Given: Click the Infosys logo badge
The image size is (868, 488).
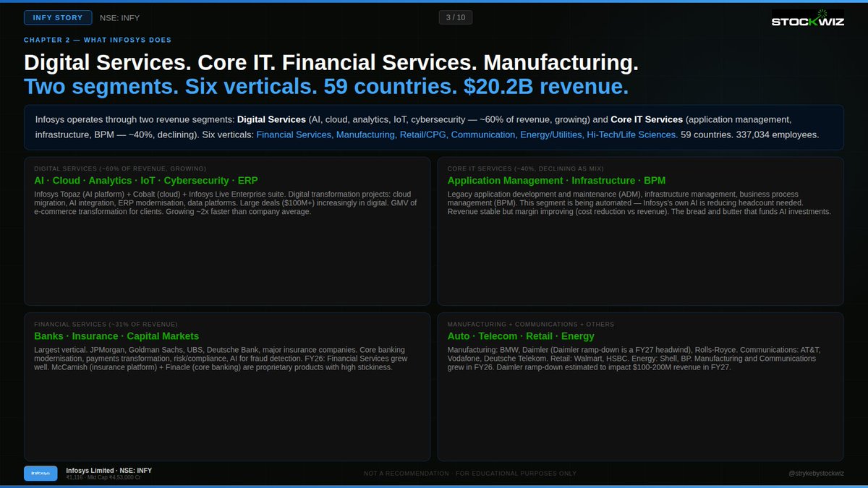Looking at the screenshot, I should point(41,474).
